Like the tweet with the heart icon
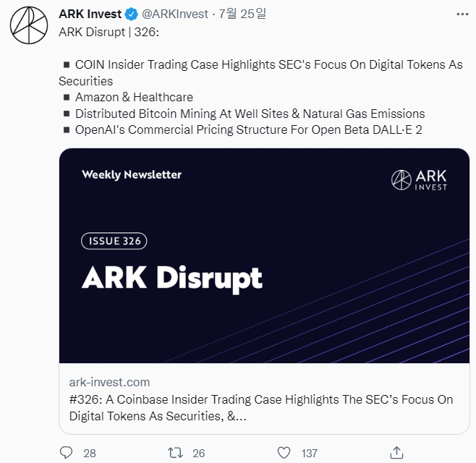The height and width of the screenshot is (463, 476). click(x=285, y=453)
